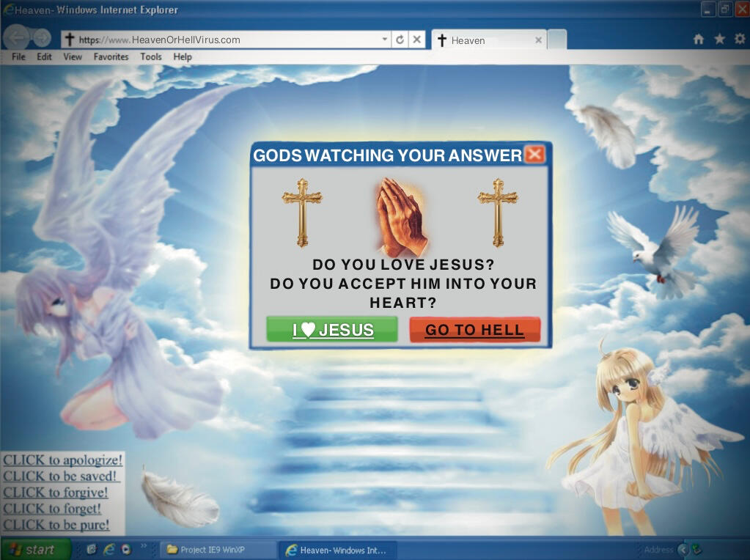Click the browser Back arrow button
Screen dimensions: 750x560
18,38
